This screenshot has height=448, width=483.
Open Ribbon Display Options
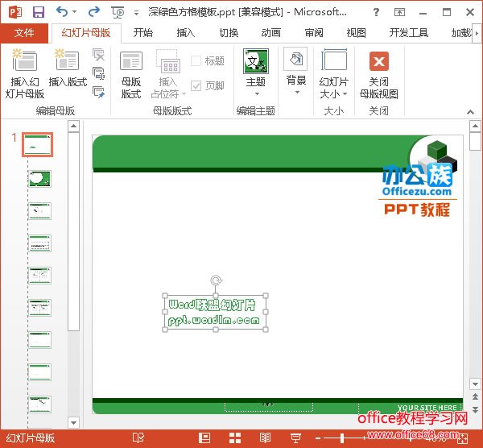pyautogui.click(x=399, y=12)
